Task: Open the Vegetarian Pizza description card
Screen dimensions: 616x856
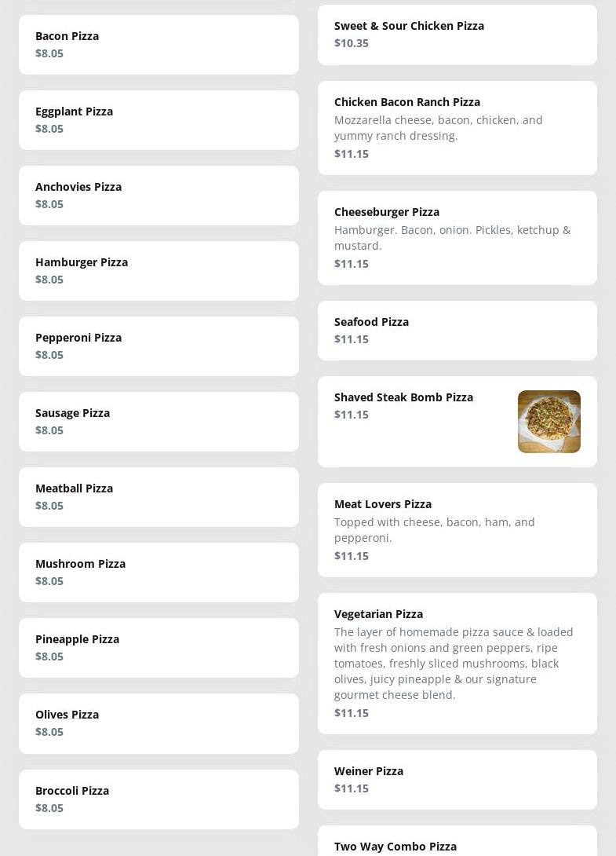Action: [457, 664]
